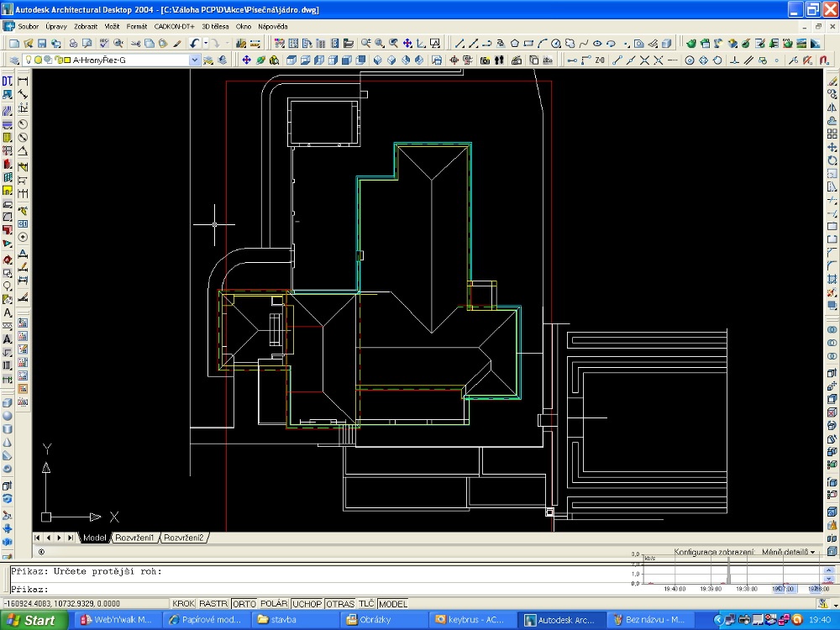Screen dimensions: 840x630
Task: Select the Polygon draw tool
Action: [514, 44]
